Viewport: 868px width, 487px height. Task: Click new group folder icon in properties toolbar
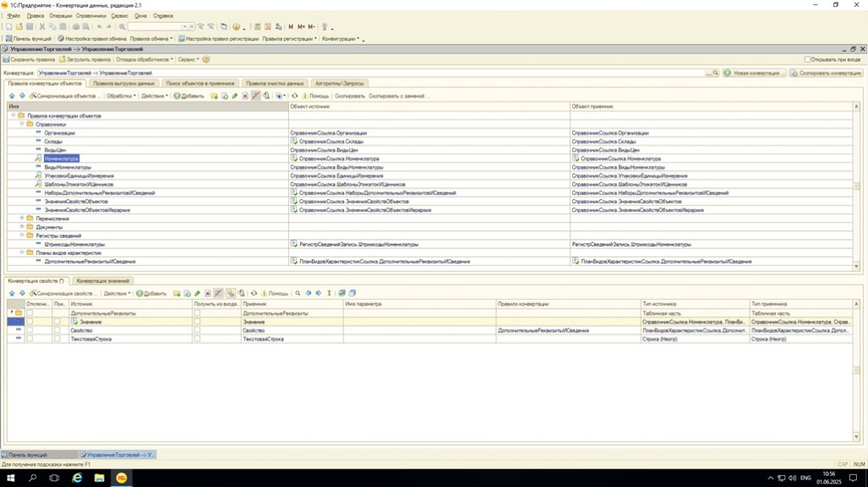pyautogui.click(x=176, y=293)
